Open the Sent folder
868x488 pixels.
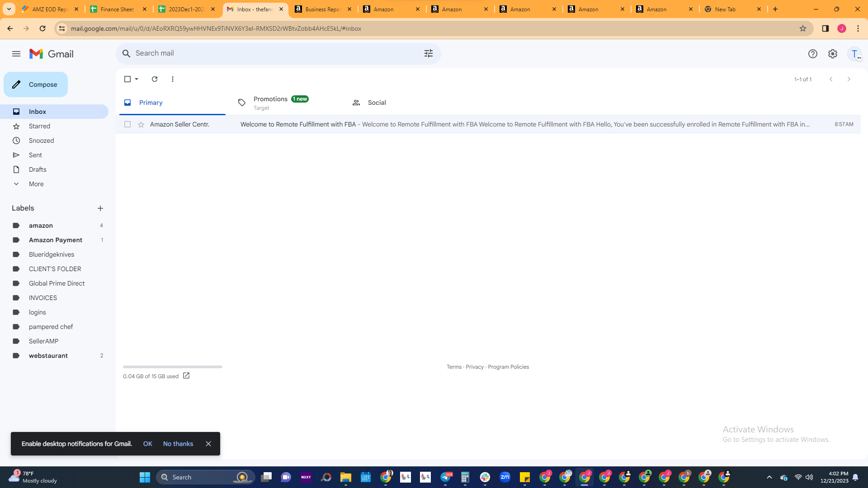click(54, 155)
